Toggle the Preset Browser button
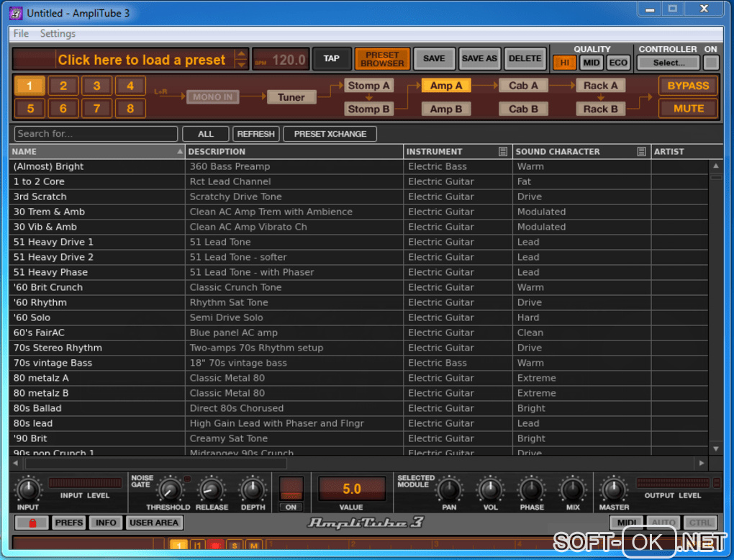Viewport: 734px width, 560px height. 382,59
